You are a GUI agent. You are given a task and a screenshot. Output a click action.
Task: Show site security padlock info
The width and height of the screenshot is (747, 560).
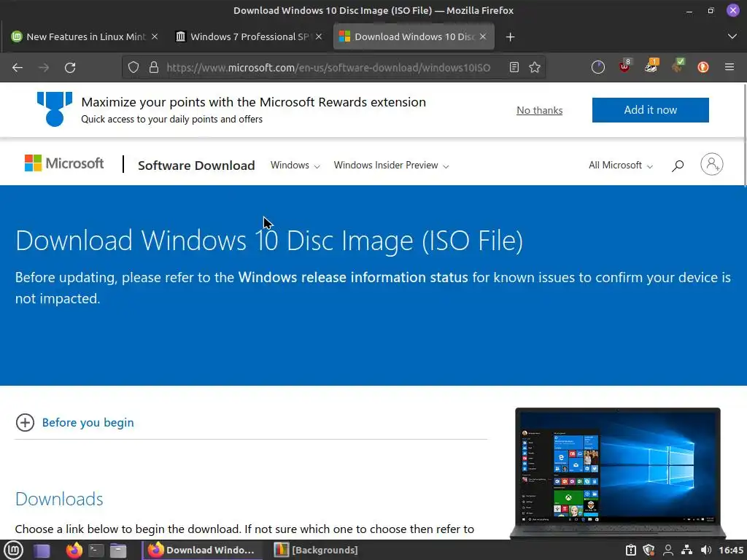(x=153, y=68)
